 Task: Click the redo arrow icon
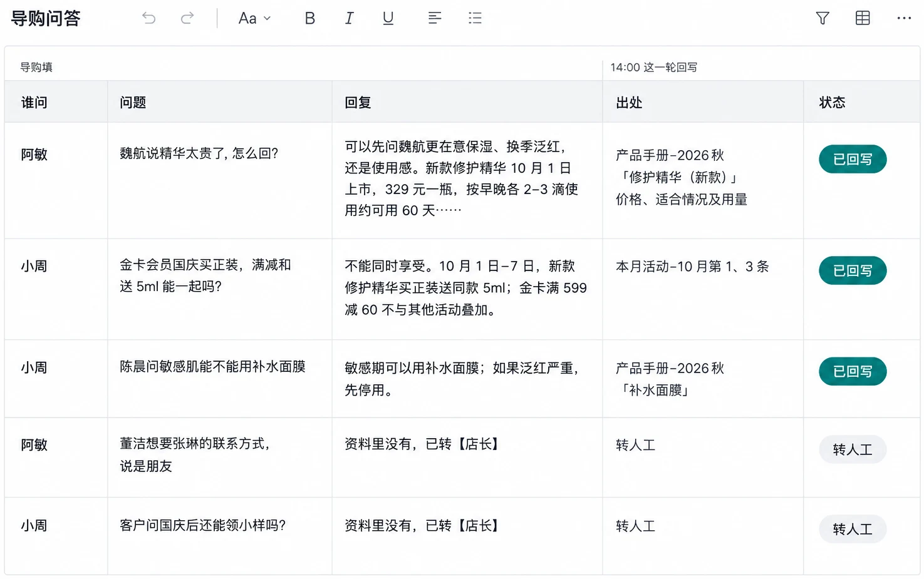(x=187, y=18)
